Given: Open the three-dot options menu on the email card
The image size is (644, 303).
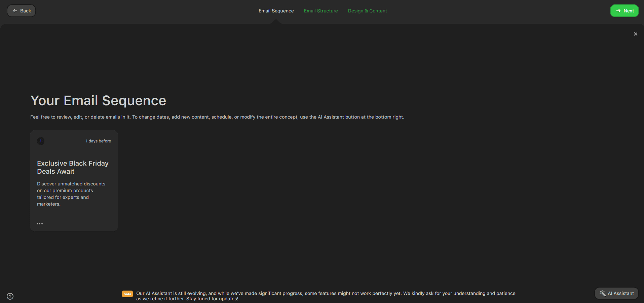Looking at the screenshot, I should (x=40, y=224).
